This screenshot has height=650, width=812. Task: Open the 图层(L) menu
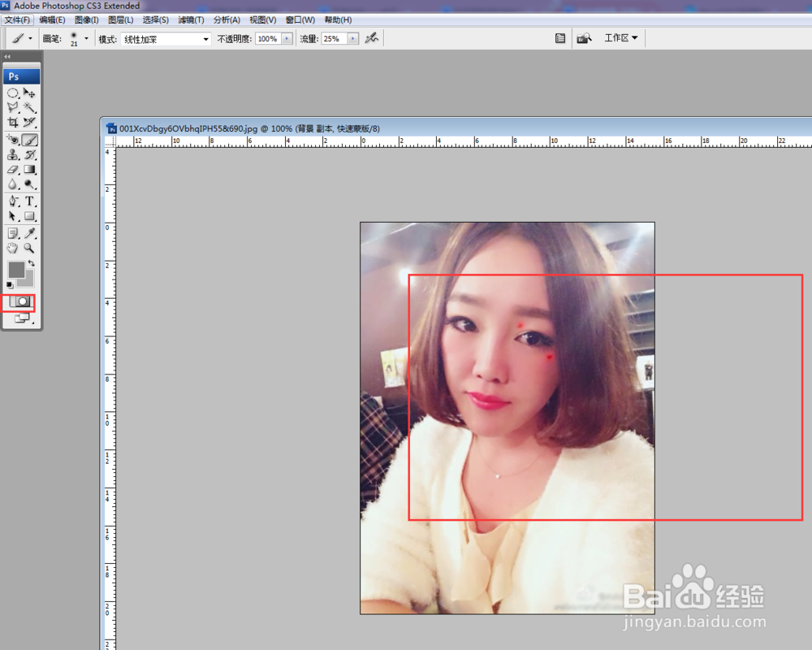121,19
